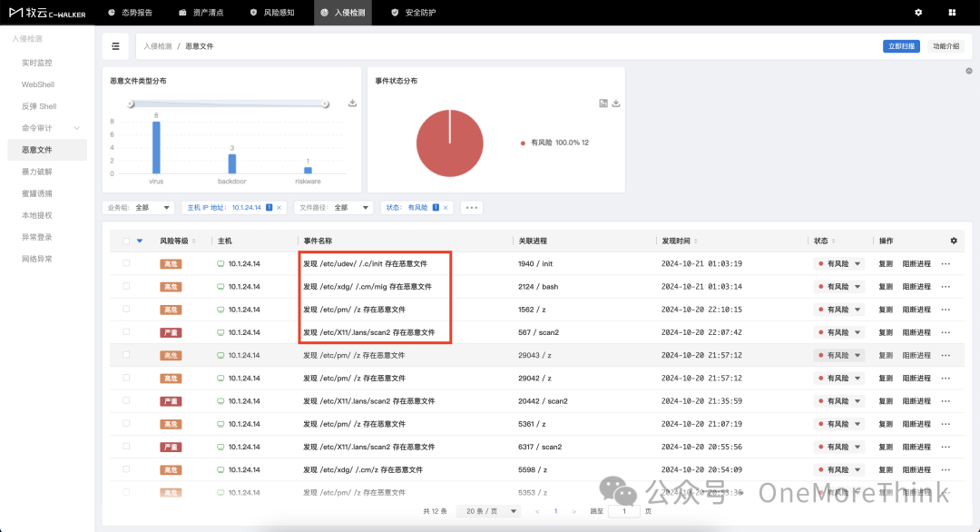Open the settings gear in top bar

click(918, 13)
